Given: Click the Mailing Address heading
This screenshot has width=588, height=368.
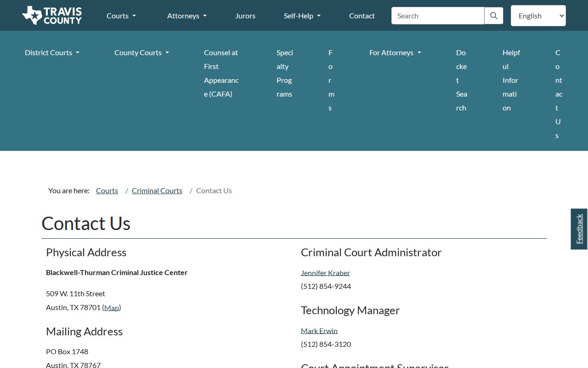Looking at the screenshot, I should coord(84,331).
